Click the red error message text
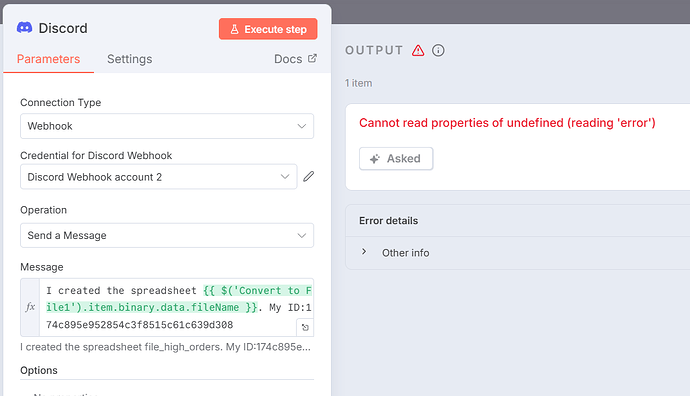This screenshot has width=690, height=396. pyautogui.click(x=507, y=123)
